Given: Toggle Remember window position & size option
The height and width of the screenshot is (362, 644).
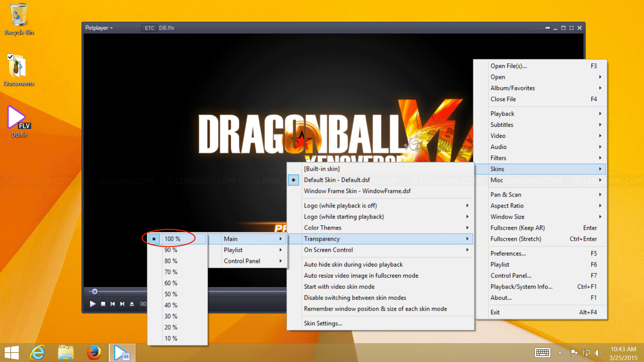Looking at the screenshot, I should point(380,309).
